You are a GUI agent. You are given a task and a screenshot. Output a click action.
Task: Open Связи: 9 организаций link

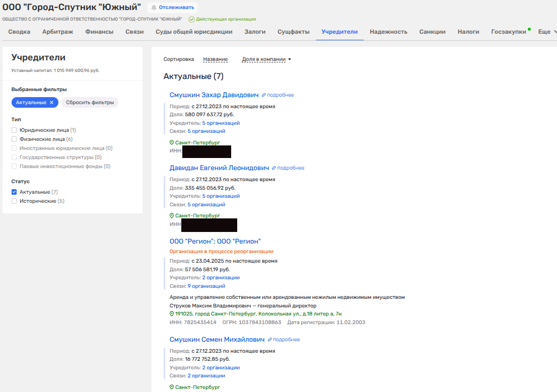[x=206, y=286]
